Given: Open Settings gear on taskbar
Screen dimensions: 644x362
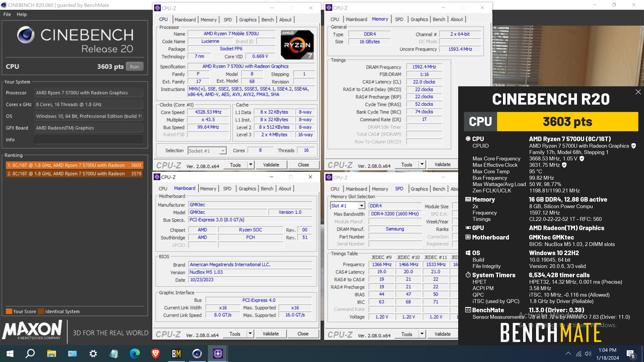Looking at the screenshot, I should click(x=93, y=353).
